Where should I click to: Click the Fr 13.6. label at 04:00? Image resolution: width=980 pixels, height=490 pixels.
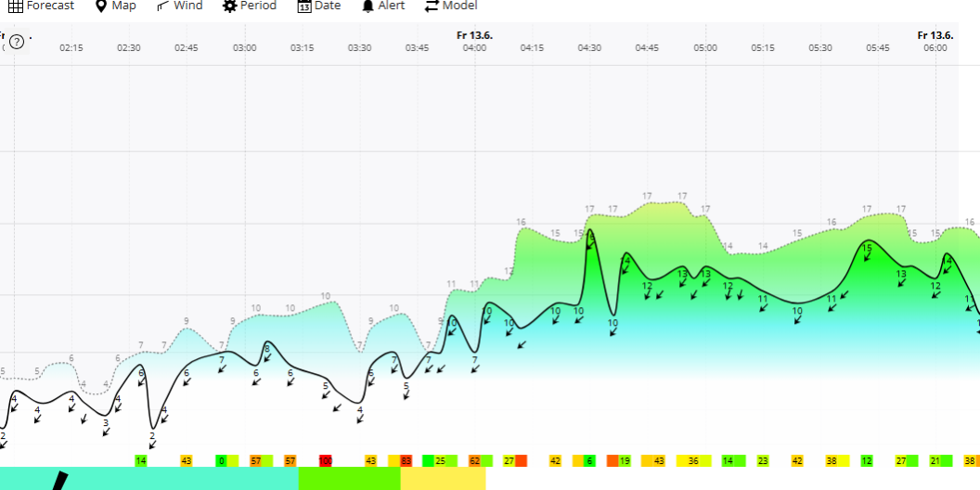pyautogui.click(x=474, y=35)
